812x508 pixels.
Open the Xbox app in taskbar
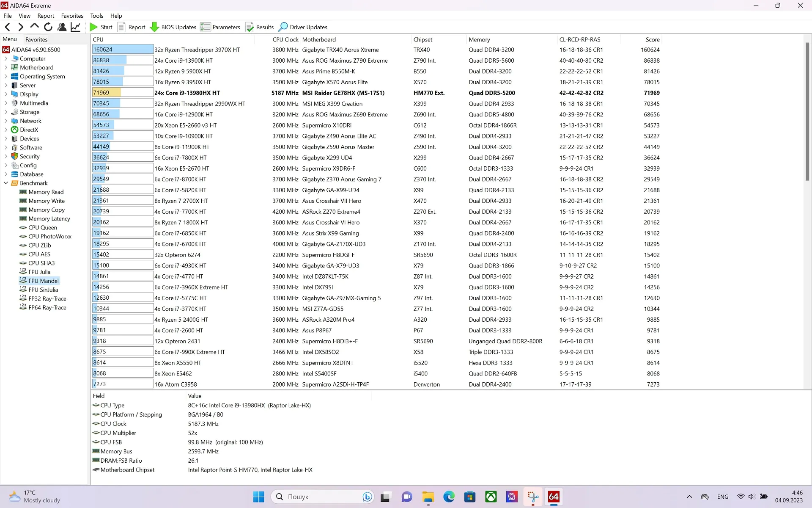tap(491, 497)
